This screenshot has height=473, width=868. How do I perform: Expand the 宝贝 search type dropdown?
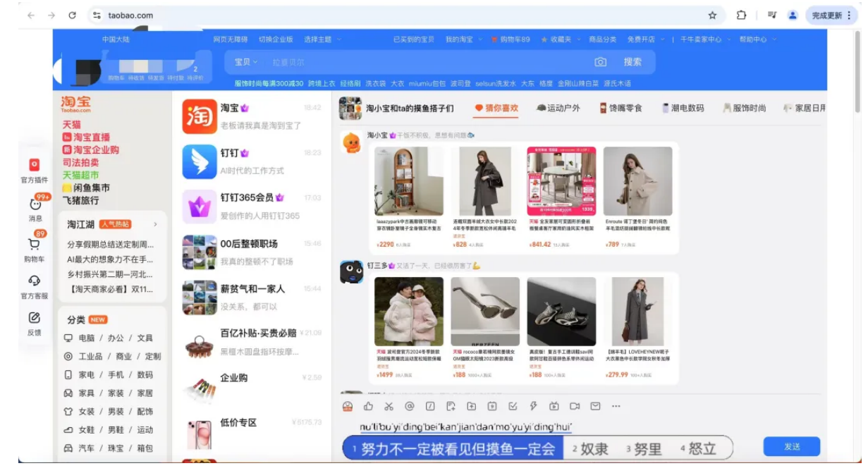246,62
